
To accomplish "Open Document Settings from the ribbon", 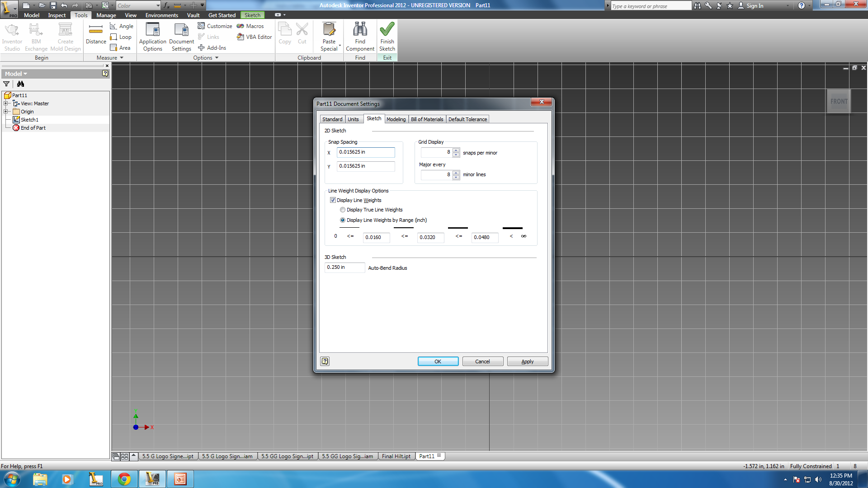I will [181, 37].
